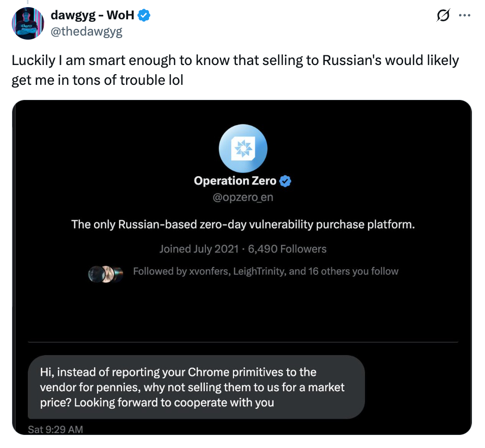The width and height of the screenshot is (485, 448).
Task: Open the three-dot more options menu
Action: pos(464,16)
